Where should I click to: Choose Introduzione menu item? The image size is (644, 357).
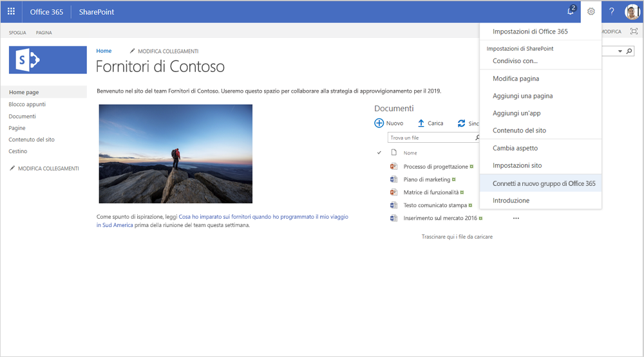click(511, 200)
